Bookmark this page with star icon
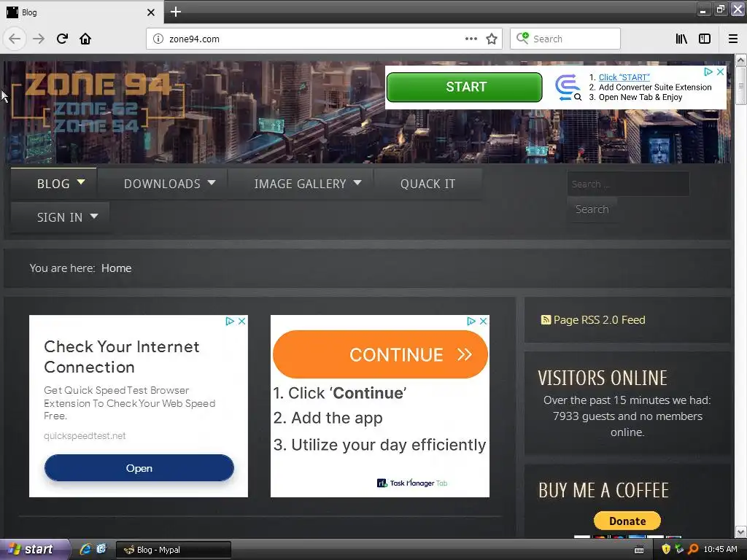This screenshot has width=747, height=560. 492,39
